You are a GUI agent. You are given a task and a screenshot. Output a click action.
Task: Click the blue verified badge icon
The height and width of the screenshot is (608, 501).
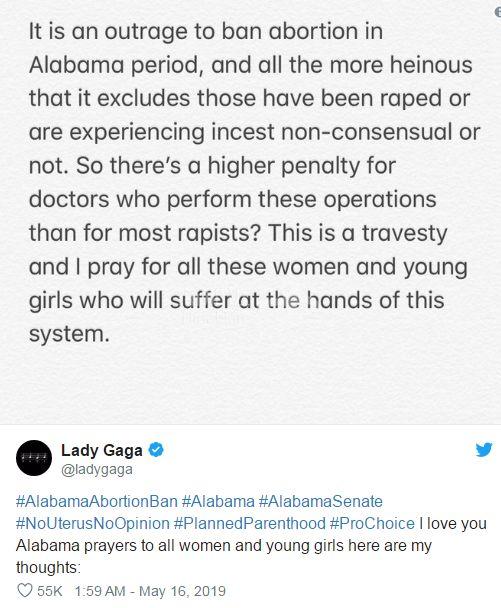(156, 450)
